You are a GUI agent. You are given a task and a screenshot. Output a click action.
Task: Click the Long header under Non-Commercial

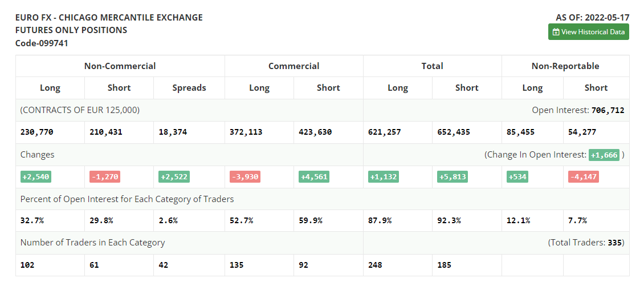(x=50, y=87)
